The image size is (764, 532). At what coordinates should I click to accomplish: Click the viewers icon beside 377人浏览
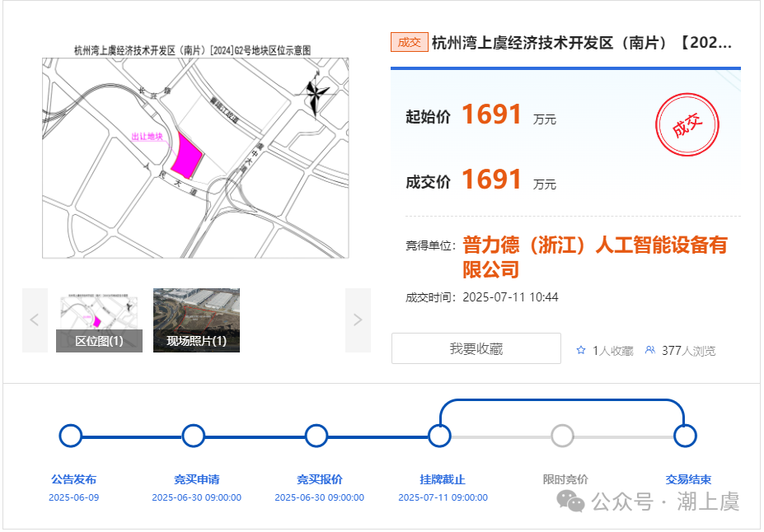point(650,350)
